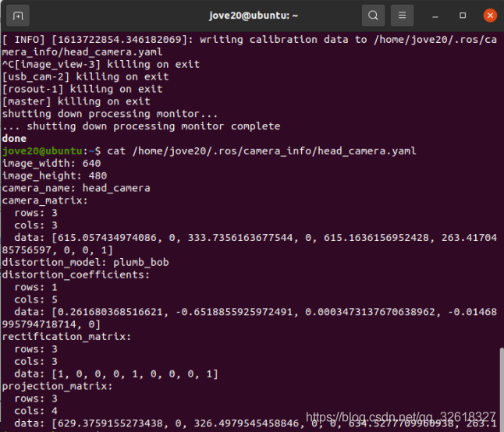Open the terminal search
The image size is (504, 432).
(x=373, y=16)
